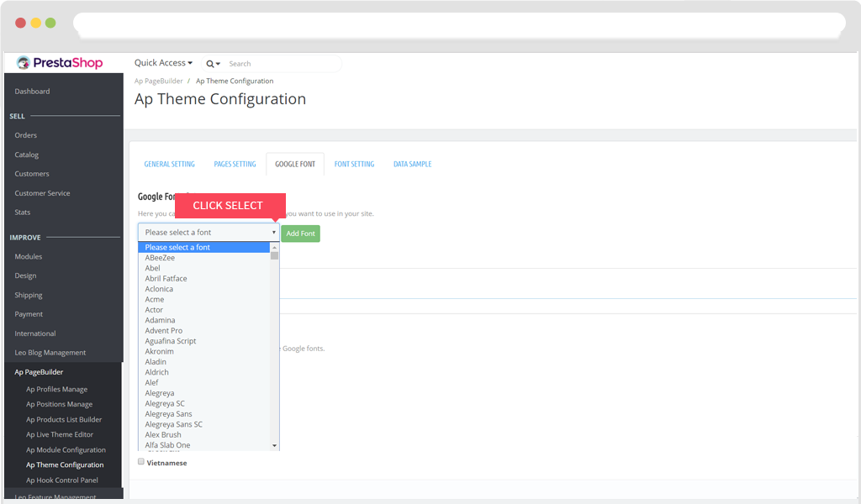Screen dimensions: 861x504
Task: Select ABeeZee from the font list
Action: click(204, 258)
